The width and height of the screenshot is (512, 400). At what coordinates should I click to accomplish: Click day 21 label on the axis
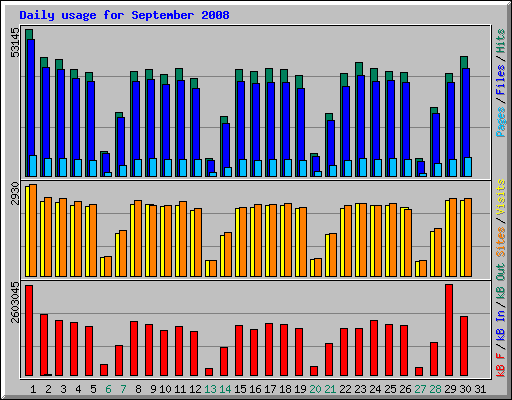coord(330,389)
